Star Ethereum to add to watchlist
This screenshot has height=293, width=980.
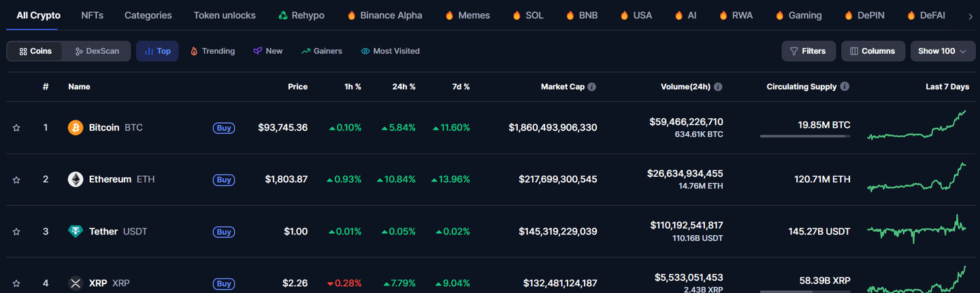(x=16, y=179)
